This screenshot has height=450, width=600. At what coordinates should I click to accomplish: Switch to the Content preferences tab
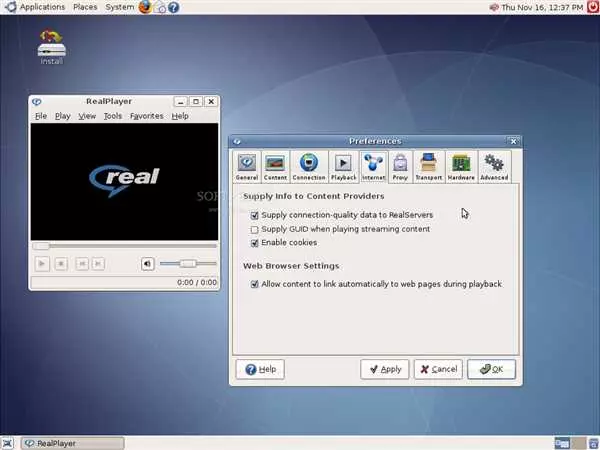tap(275, 167)
